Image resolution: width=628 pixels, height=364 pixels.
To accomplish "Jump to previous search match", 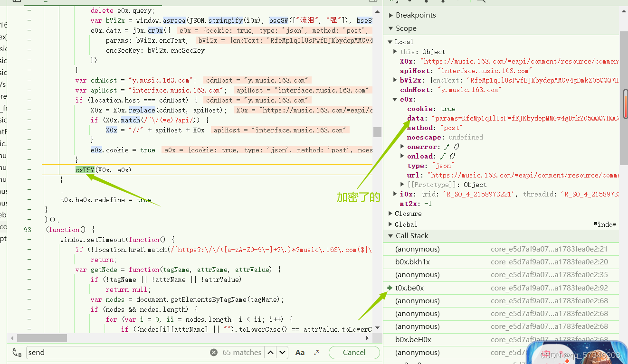I will tap(270, 353).
